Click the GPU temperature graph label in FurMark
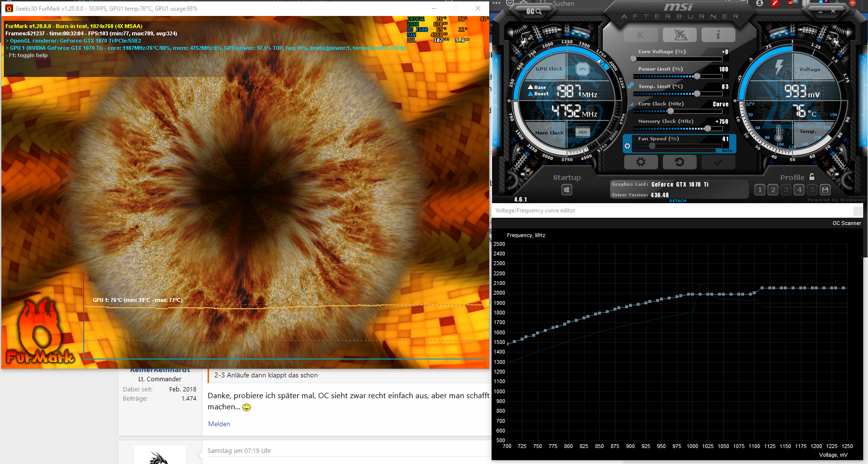Viewport: 868px width, 464px height. (138, 300)
